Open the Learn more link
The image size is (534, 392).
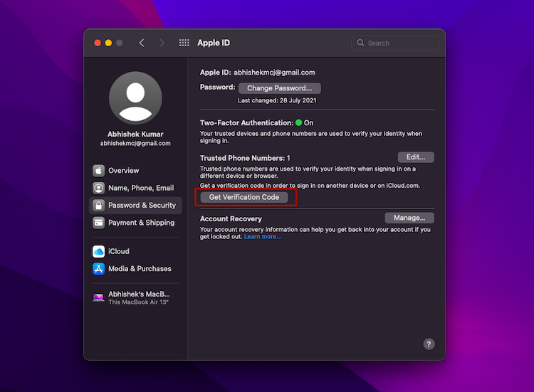[262, 237]
